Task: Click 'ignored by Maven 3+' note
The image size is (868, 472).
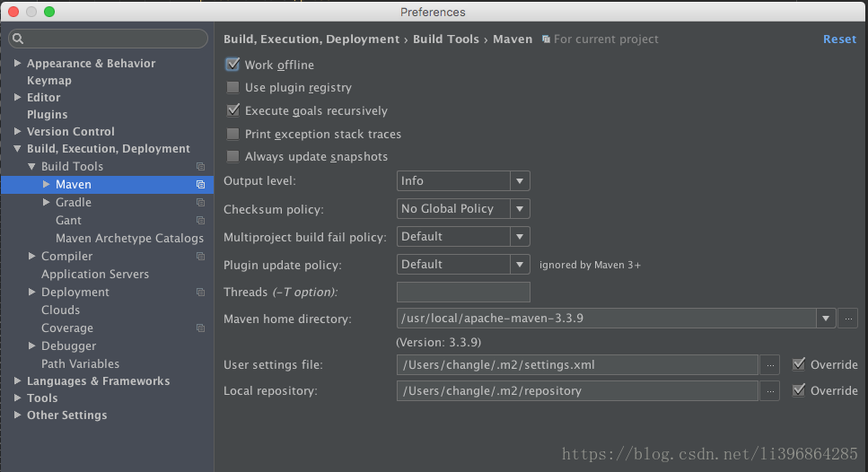Action: coord(590,265)
